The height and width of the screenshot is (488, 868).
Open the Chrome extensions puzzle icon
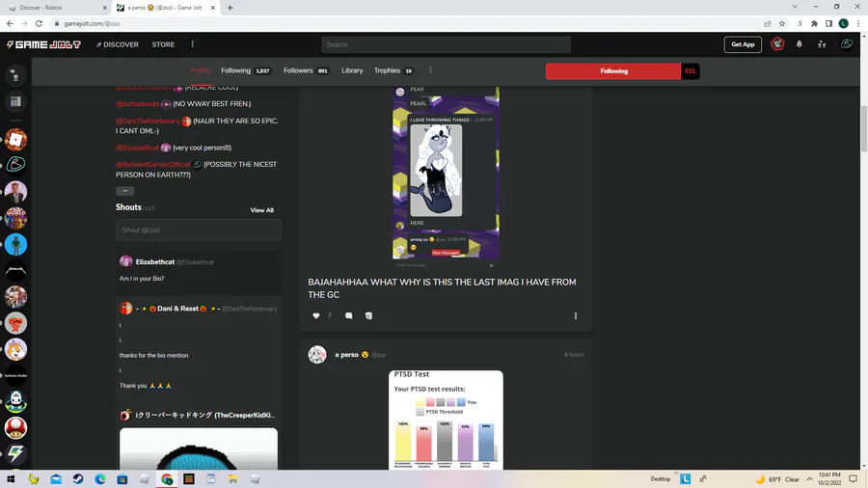pos(814,23)
